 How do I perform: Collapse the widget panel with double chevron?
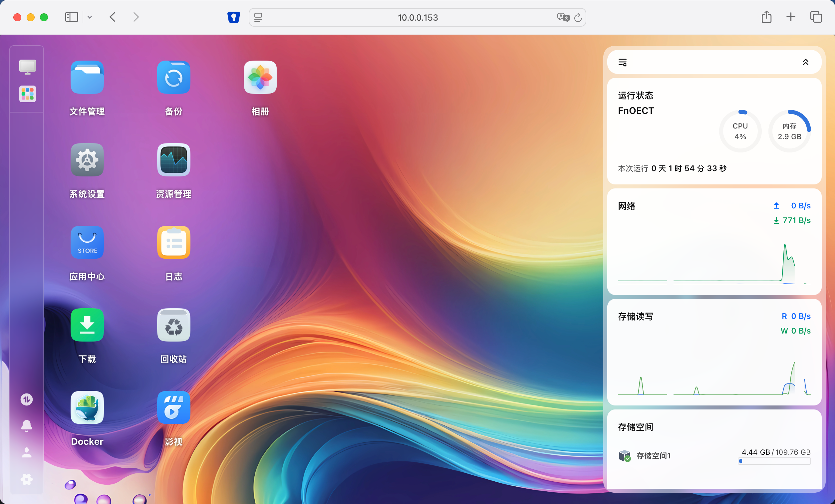pyautogui.click(x=805, y=62)
